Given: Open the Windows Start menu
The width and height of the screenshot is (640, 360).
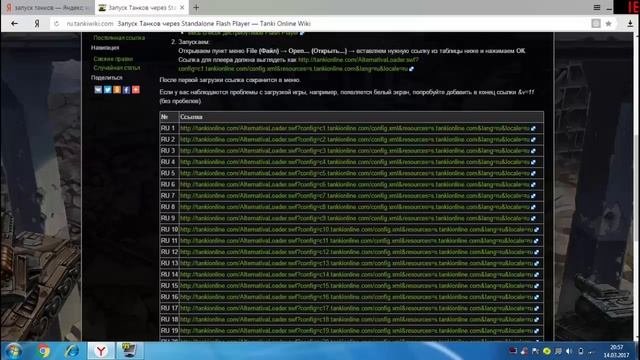Looking at the screenshot, I should click(x=13, y=351).
